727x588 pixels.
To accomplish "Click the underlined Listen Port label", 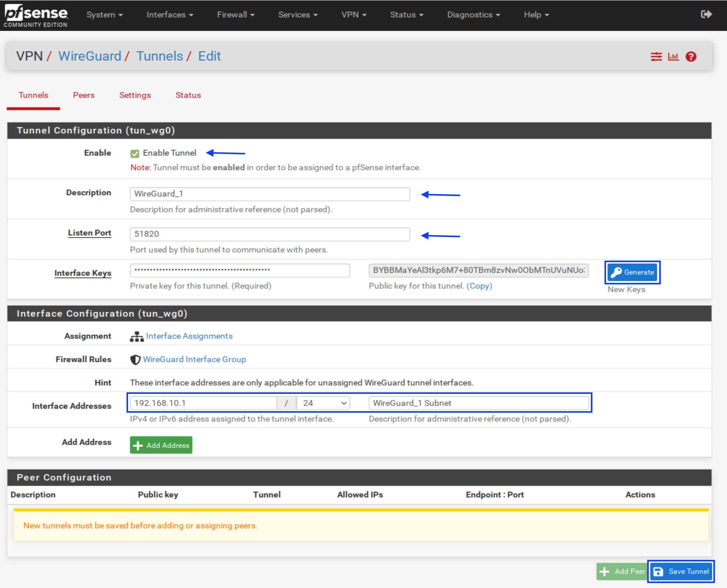I will pyautogui.click(x=89, y=233).
